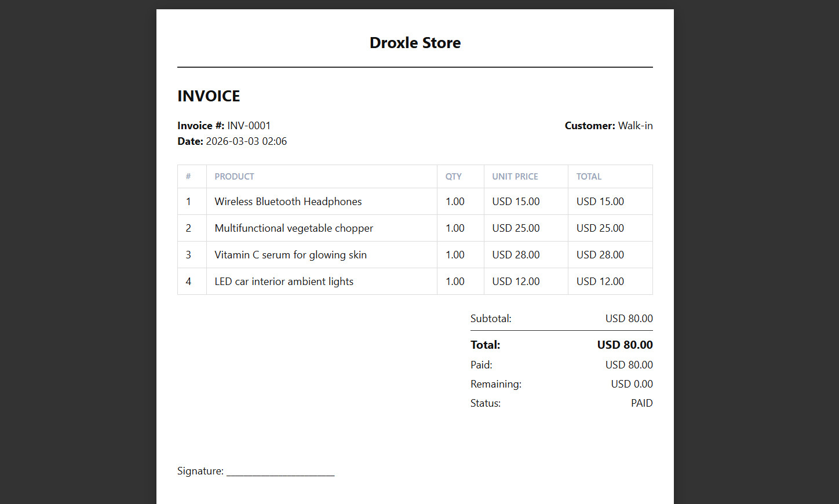Click the Remaining label

pyautogui.click(x=496, y=384)
